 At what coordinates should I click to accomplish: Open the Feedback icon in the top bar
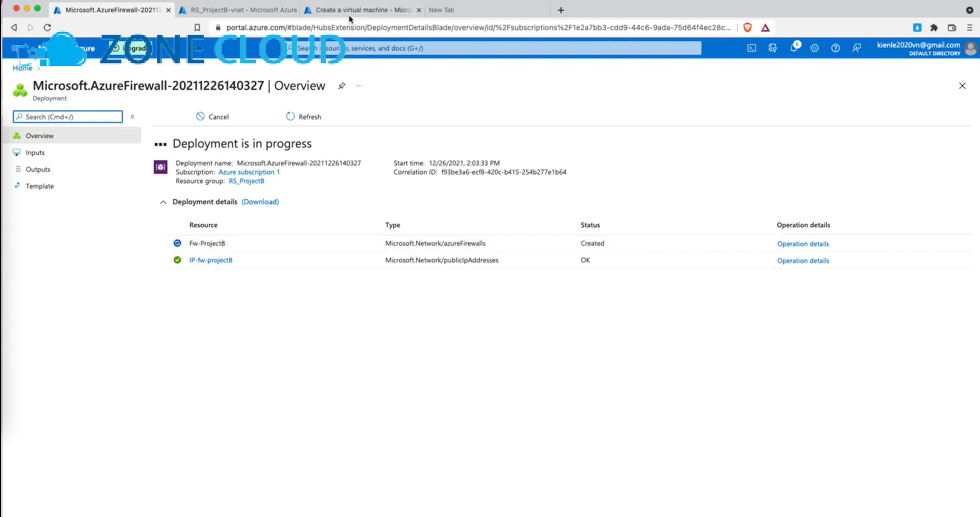pyautogui.click(x=857, y=48)
